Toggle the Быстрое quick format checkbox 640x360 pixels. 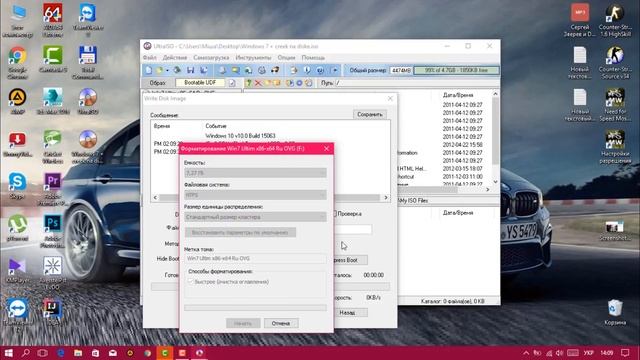pyautogui.click(x=190, y=282)
